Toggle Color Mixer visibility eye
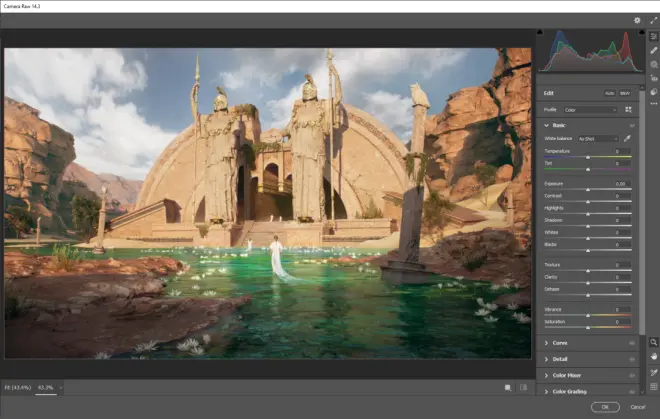 click(x=632, y=376)
